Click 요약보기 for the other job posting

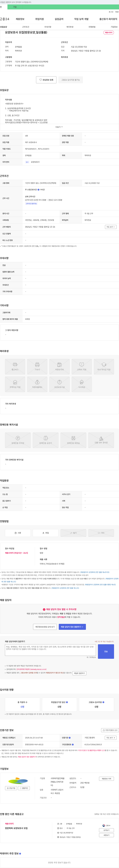point(106,830)
